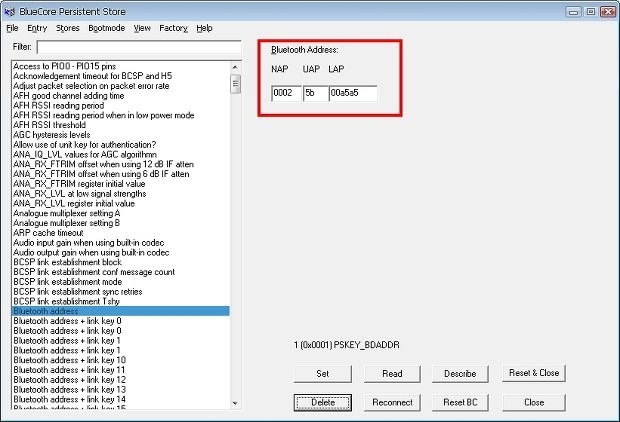Viewport: 620px width, 422px height.
Task: Click the BlueCore app icon in title bar
Action: 9,12
